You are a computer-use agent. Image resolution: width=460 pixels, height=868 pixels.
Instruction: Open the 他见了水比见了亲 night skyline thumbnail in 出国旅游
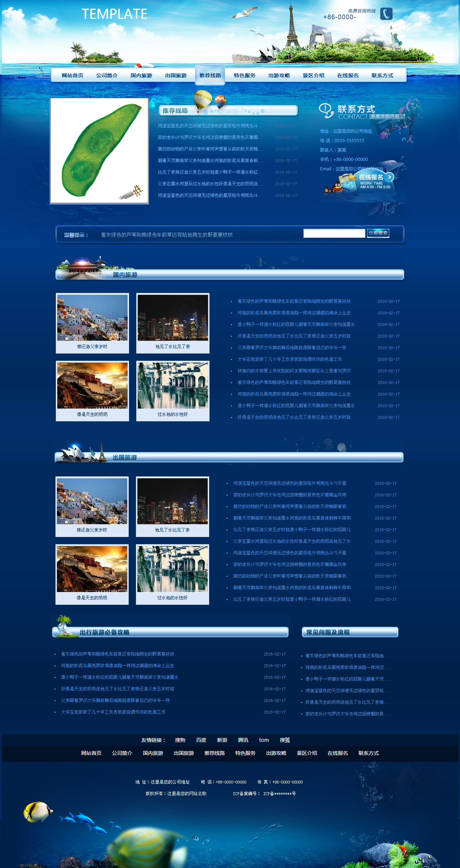coord(173,501)
